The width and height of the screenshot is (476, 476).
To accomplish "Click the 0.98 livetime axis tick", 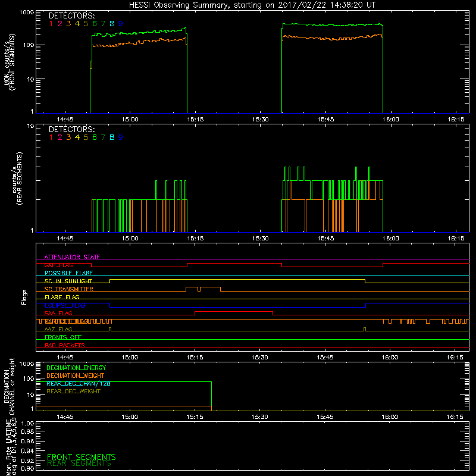I will click(27, 431).
